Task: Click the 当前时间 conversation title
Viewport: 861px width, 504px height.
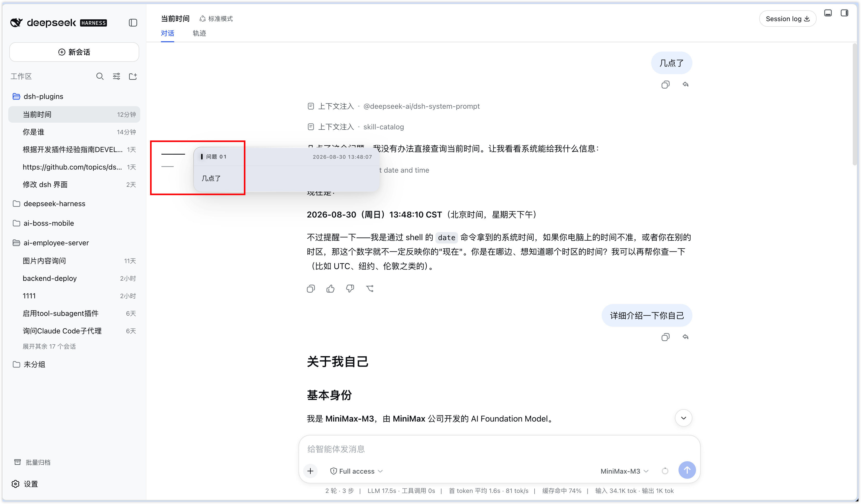Action: coord(175,19)
